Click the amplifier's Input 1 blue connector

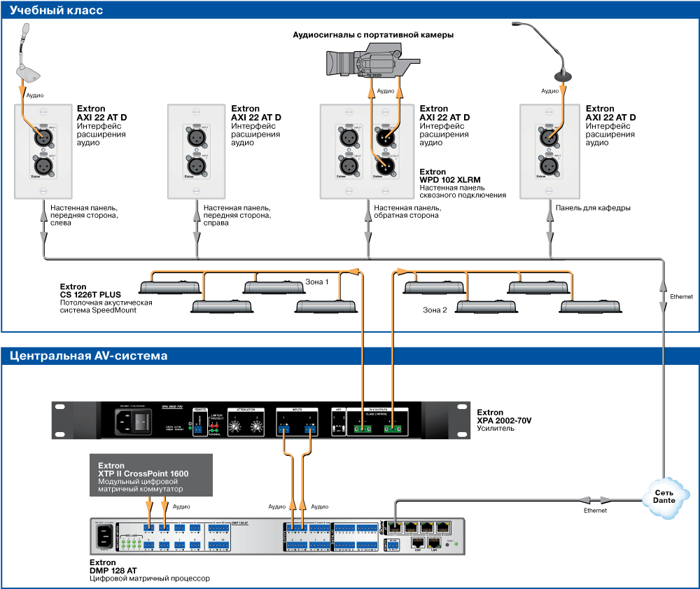pyautogui.click(x=283, y=429)
